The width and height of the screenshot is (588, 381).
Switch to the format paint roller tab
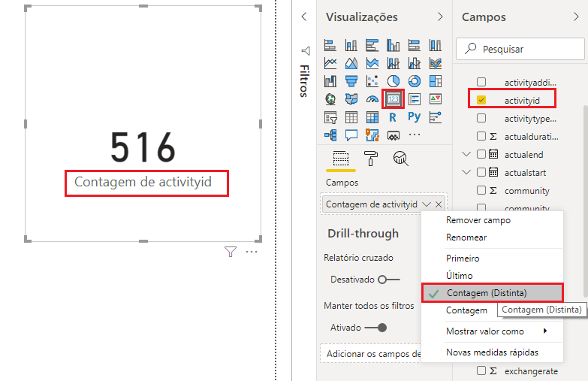click(370, 159)
